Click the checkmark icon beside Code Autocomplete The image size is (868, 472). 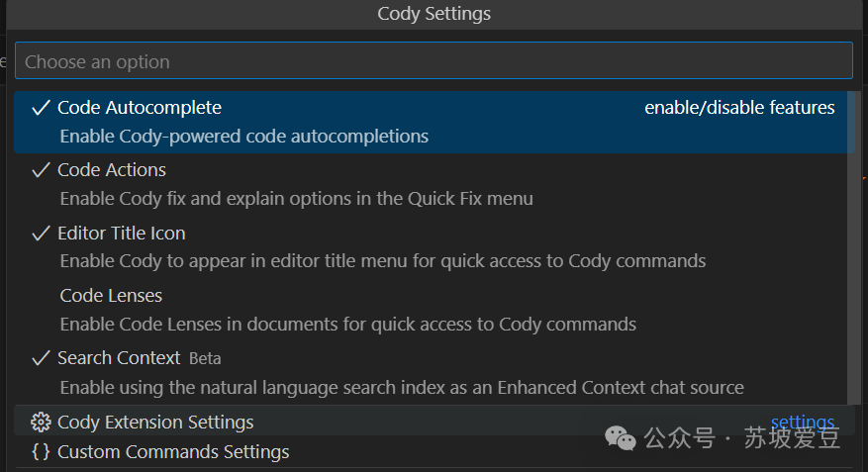tap(41, 108)
